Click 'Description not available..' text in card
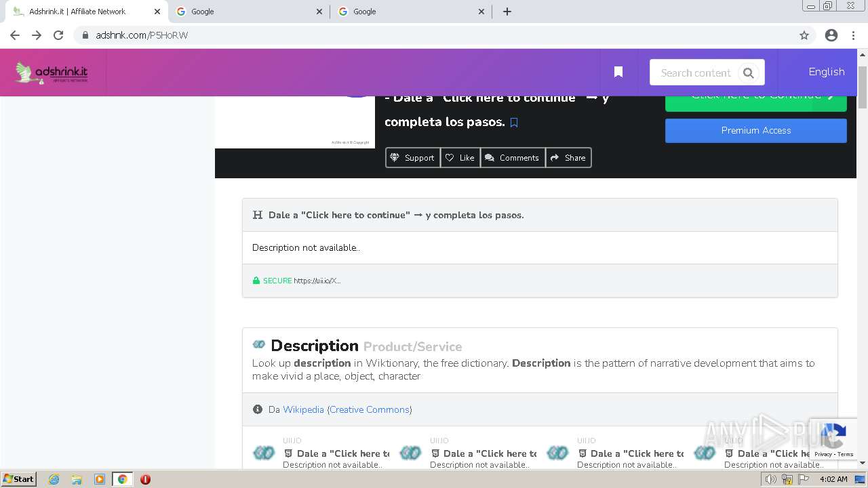Viewport: 868px width, 488px height. click(306, 247)
